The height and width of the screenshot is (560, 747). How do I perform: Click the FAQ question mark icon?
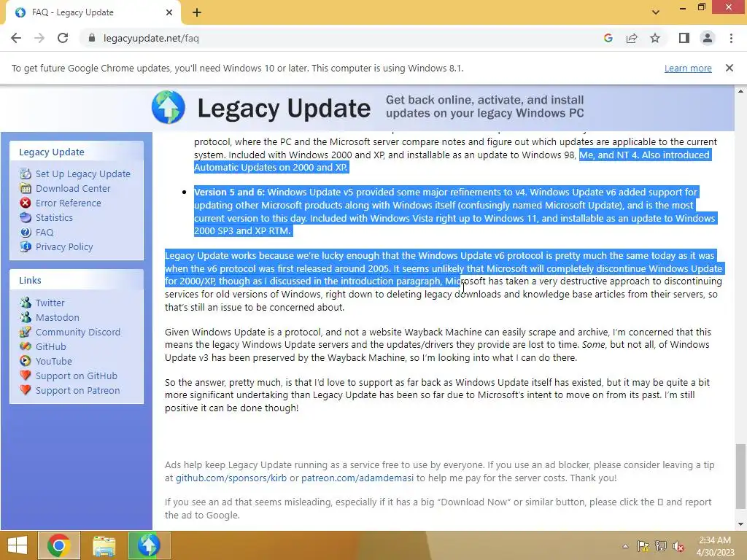[x=26, y=233]
